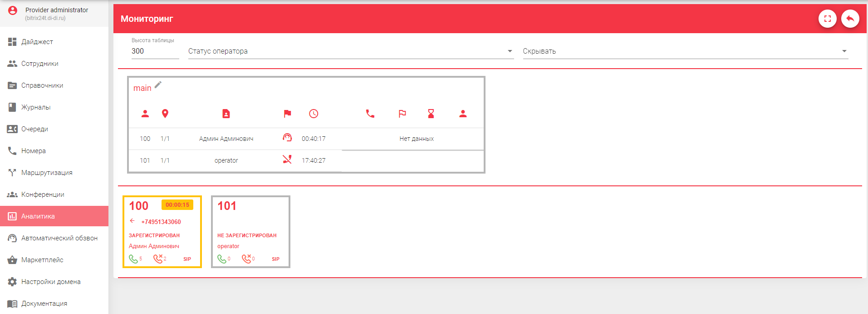Click extension 101 in the table

pyautogui.click(x=145, y=160)
